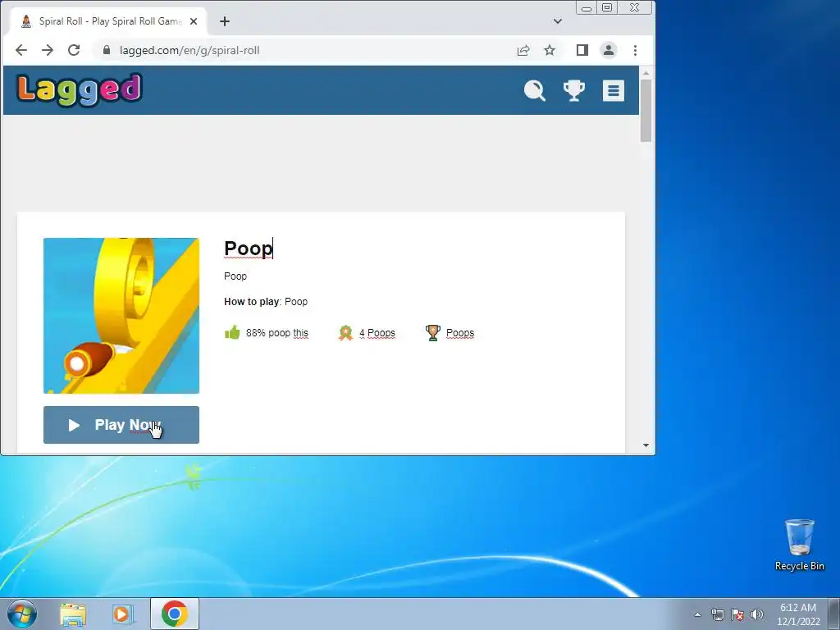840x630 pixels.
Task: Close the Spiral Roll tab
Action: click(x=194, y=21)
